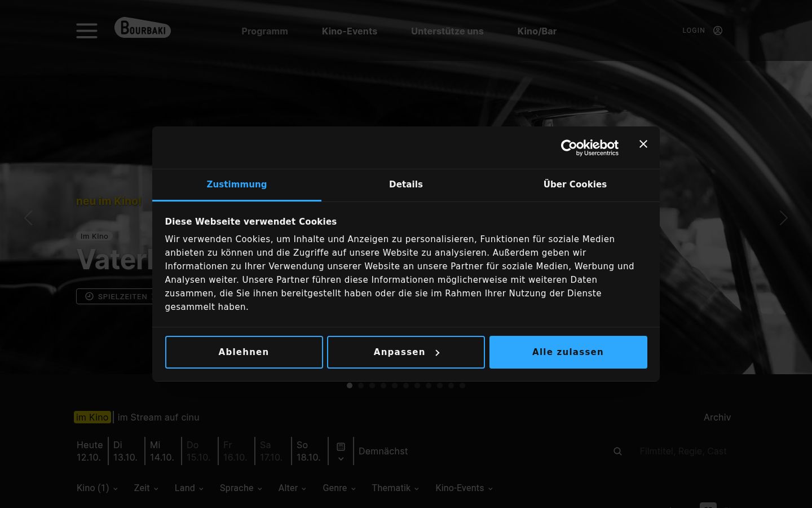Select date So 18.10.
Image resolution: width=812 pixels, height=508 pixels.
[308, 451]
